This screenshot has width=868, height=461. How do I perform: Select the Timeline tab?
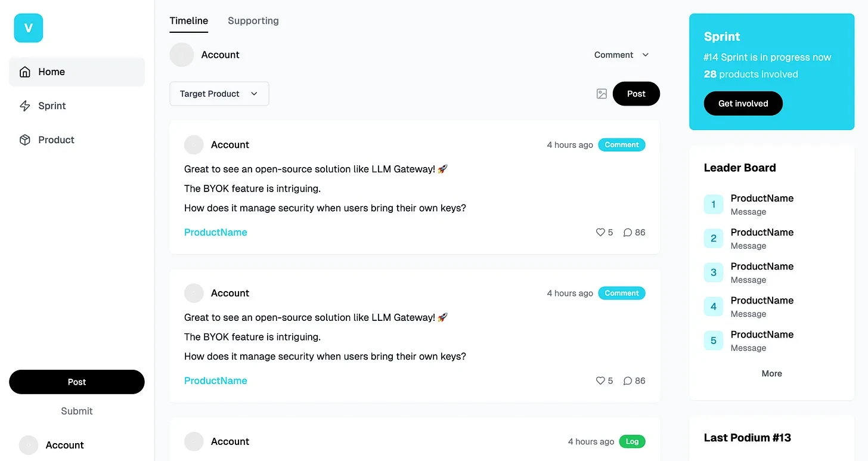coord(189,21)
